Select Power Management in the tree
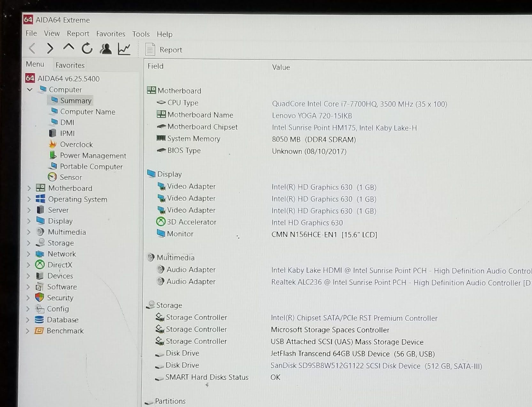 click(93, 156)
